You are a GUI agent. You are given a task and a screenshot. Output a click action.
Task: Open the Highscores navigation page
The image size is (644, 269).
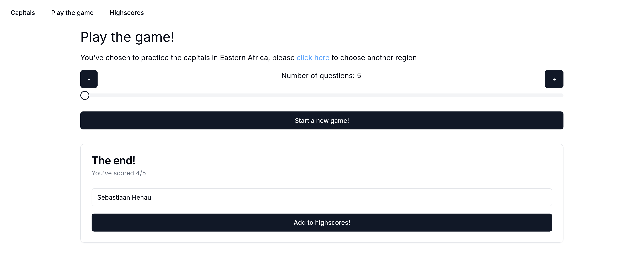pos(127,13)
